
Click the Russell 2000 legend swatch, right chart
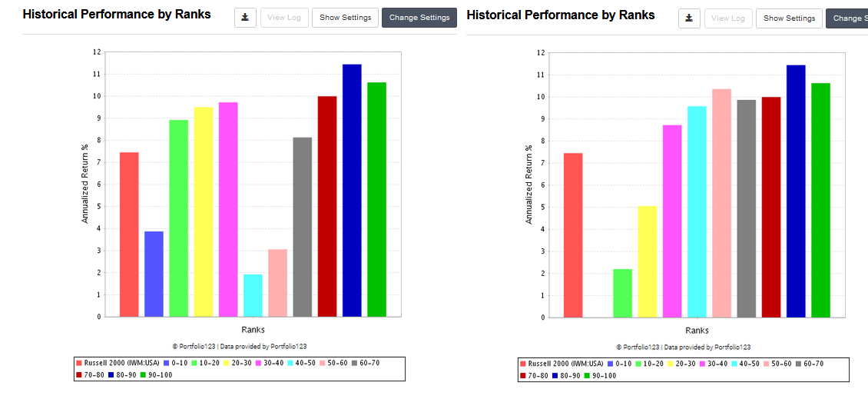coord(523,364)
